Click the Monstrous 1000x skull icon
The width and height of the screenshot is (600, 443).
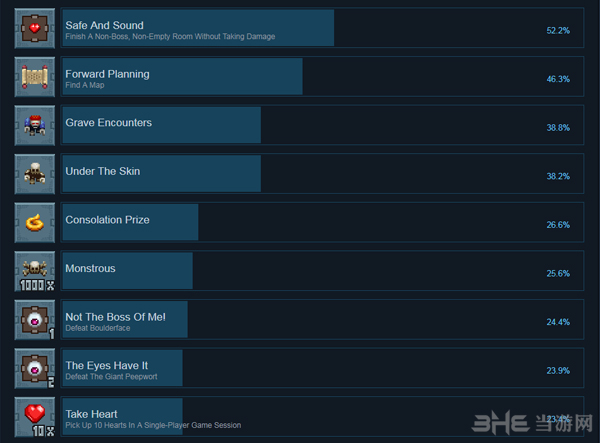coord(35,271)
